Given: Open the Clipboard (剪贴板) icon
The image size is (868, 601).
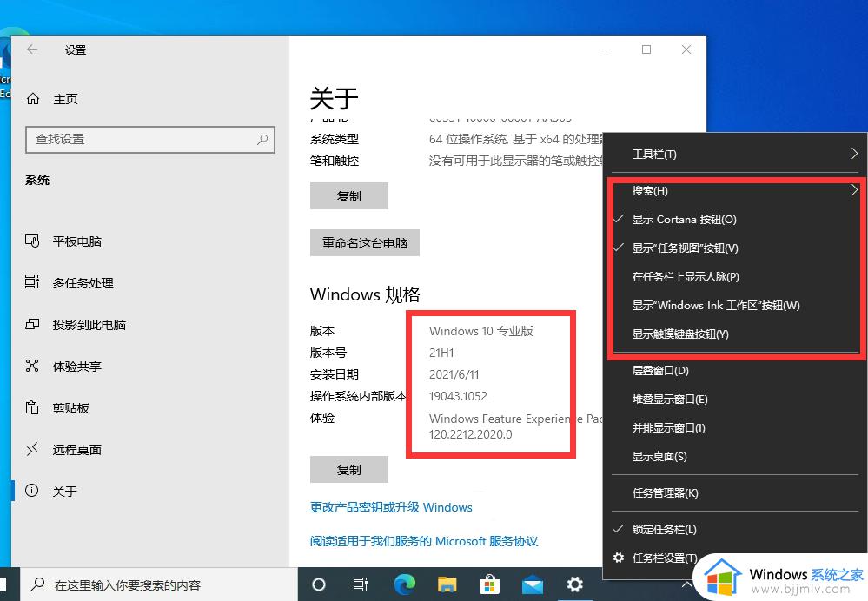Looking at the screenshot, I should coord(32,408).
